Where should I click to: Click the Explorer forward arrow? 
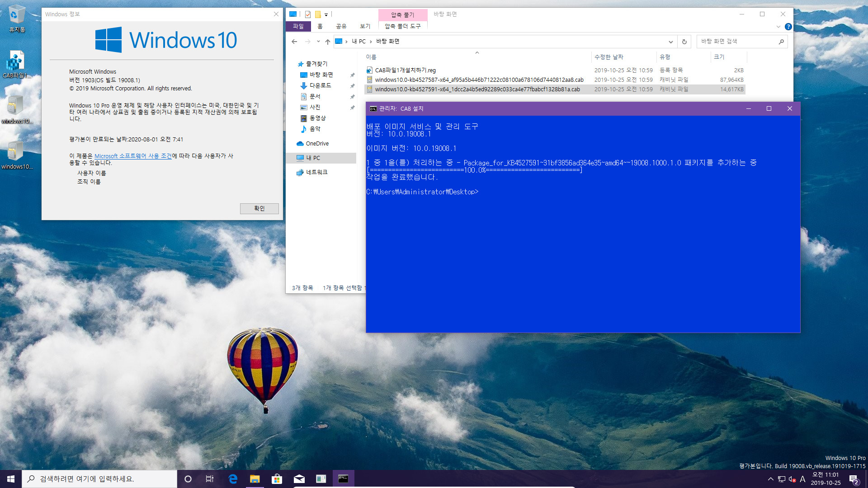(308, 42)
